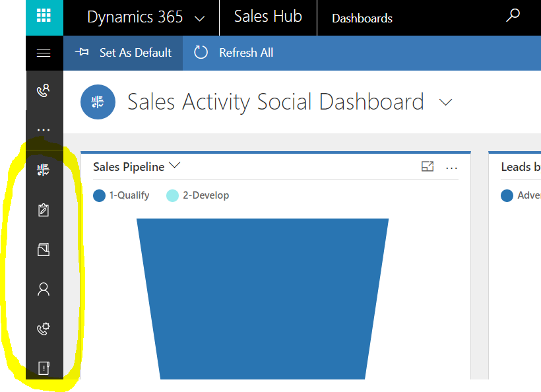Click the Leads chart title
This screenshot has height=392, width=541.
(521, 167)
